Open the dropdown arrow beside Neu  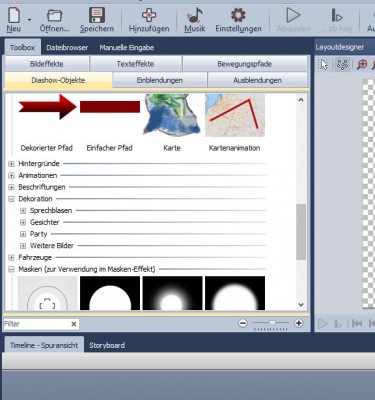(x=29, y=20)
